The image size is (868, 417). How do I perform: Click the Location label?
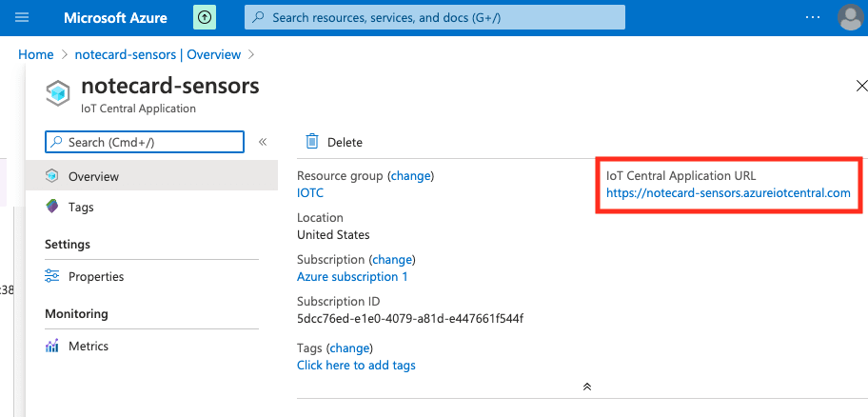tap(320, 218)
